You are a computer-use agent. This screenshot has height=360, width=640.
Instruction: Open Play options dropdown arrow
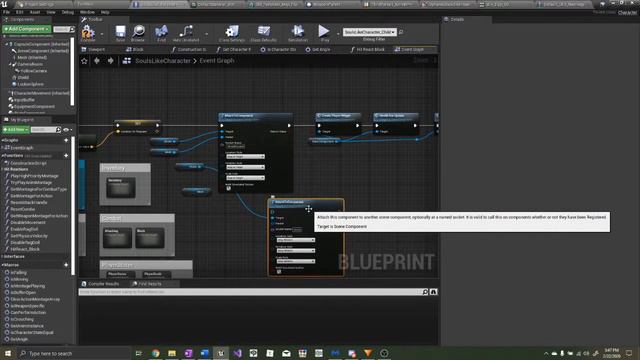338,34
